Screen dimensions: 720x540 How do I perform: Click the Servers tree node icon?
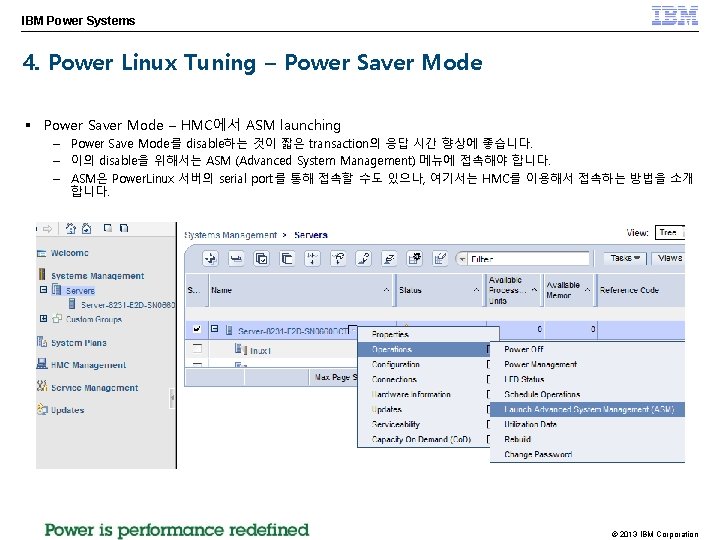point(56,289)
